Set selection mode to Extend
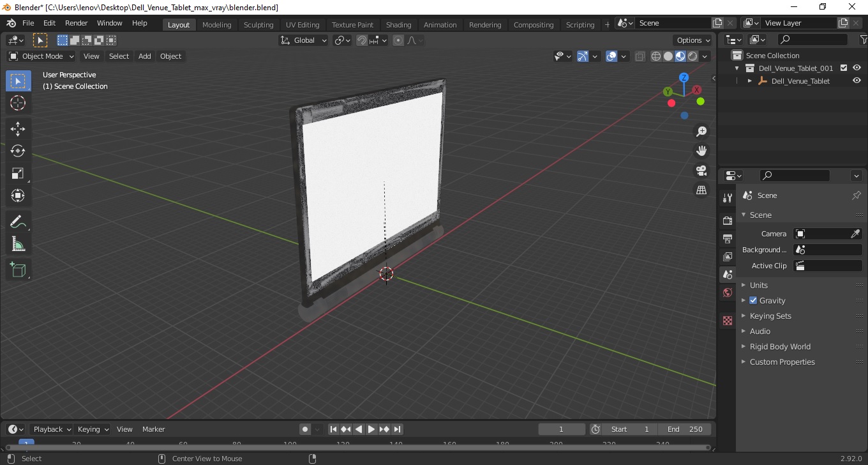The image size is (868, 465). click(75, 40)
